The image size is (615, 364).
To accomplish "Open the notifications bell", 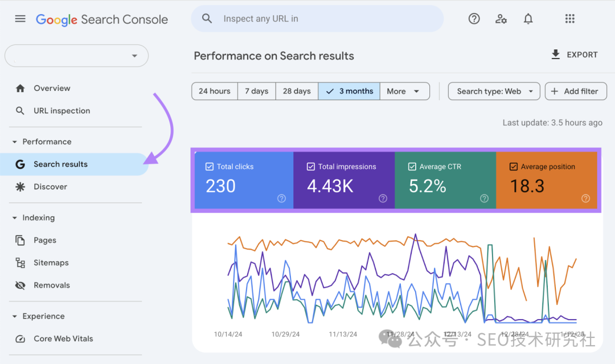I will (528, 19).
